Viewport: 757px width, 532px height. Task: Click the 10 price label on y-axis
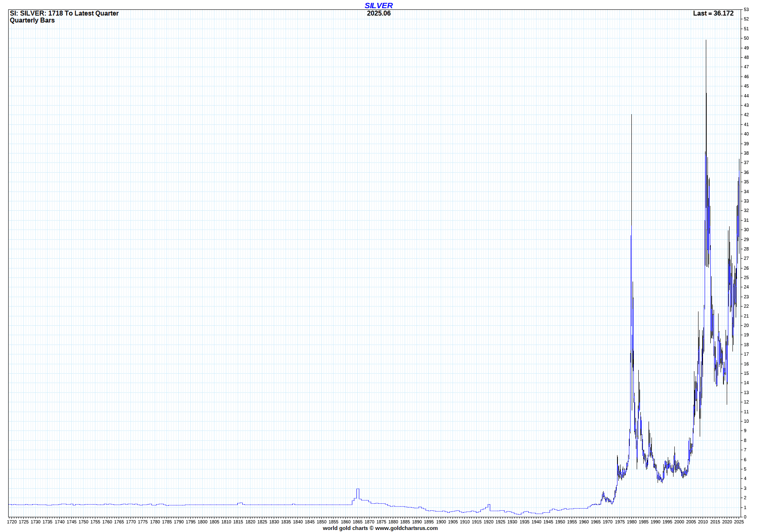(x=746, y=421)
